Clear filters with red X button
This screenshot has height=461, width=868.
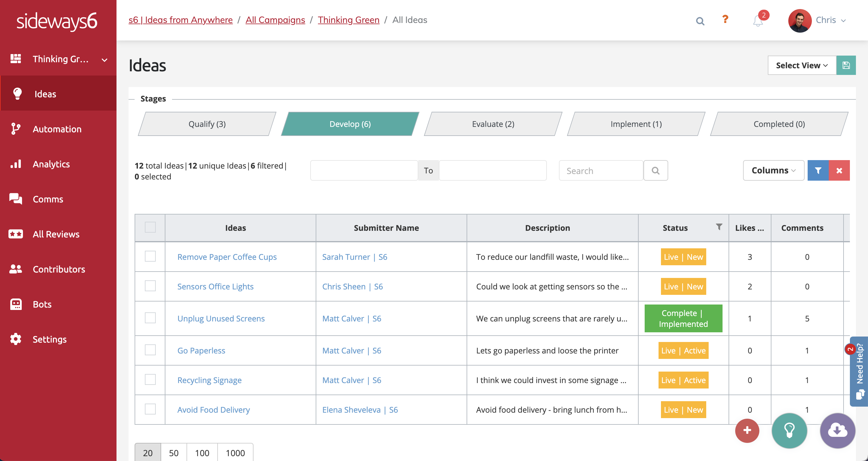[839, 170]
